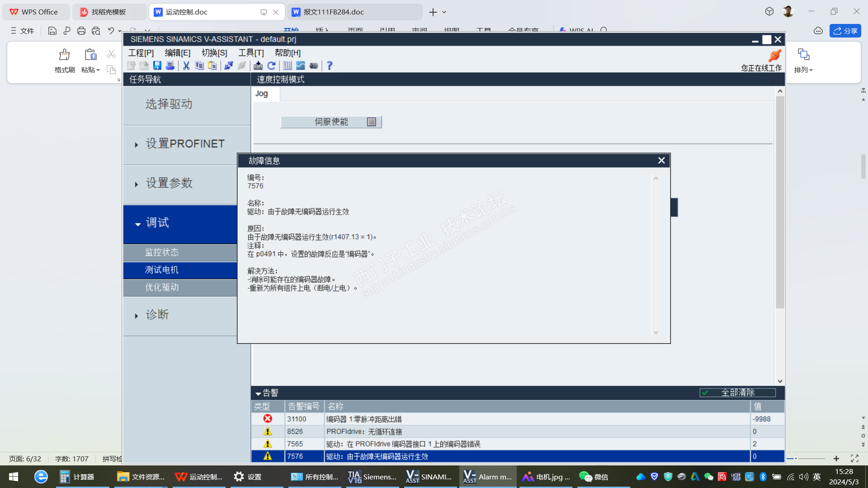Click the scissors Cut icon in V-ASSISTANT
This screenshot has width=868, height=488.
(x=186, y=66)
